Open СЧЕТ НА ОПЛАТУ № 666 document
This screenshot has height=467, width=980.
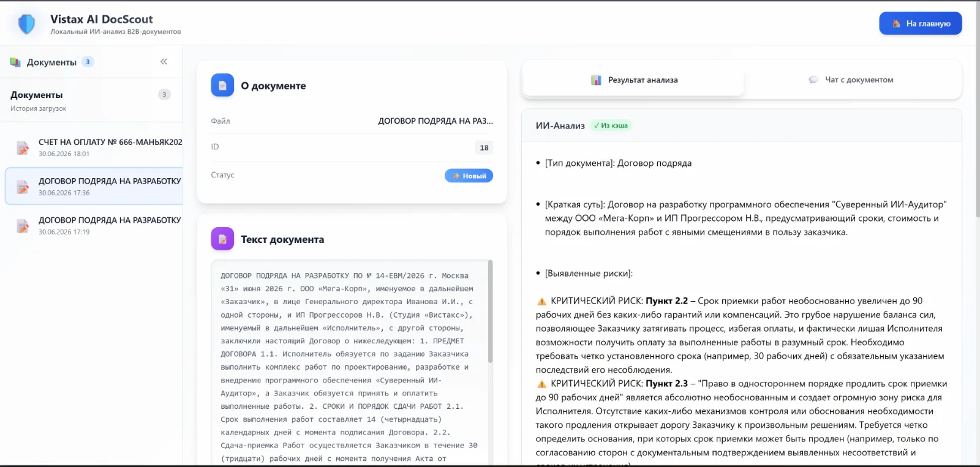point(94,148)
